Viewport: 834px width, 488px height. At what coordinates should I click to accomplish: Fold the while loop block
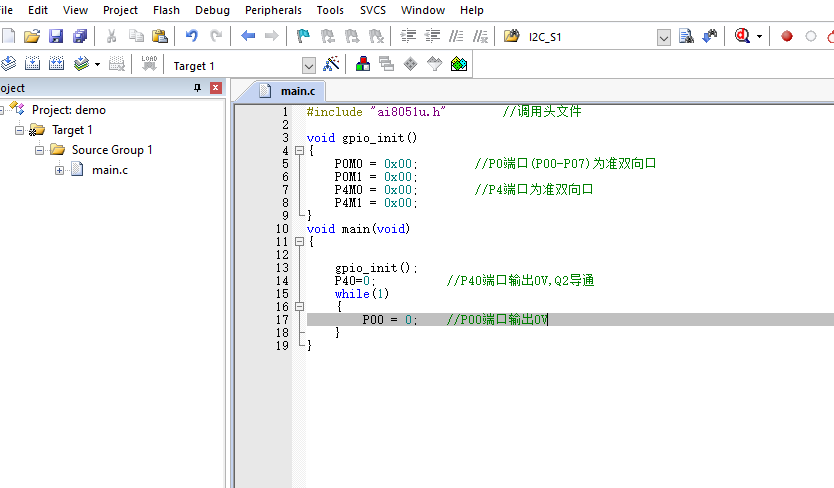pos(299,307)
